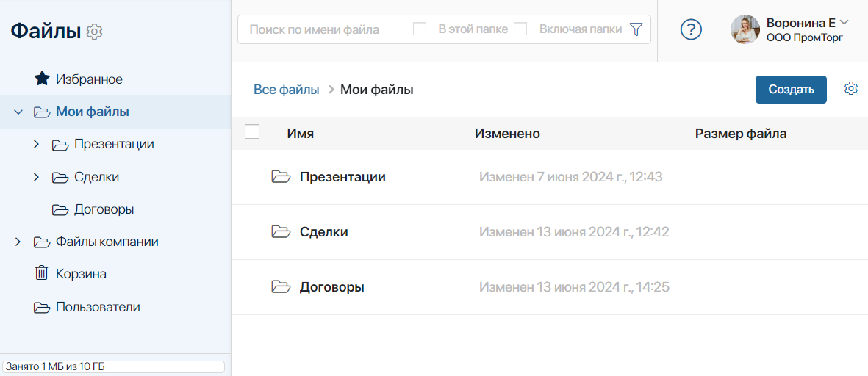Open table settings gear beside Создать
The image size is (868, 376).
[x=851, y=88]
